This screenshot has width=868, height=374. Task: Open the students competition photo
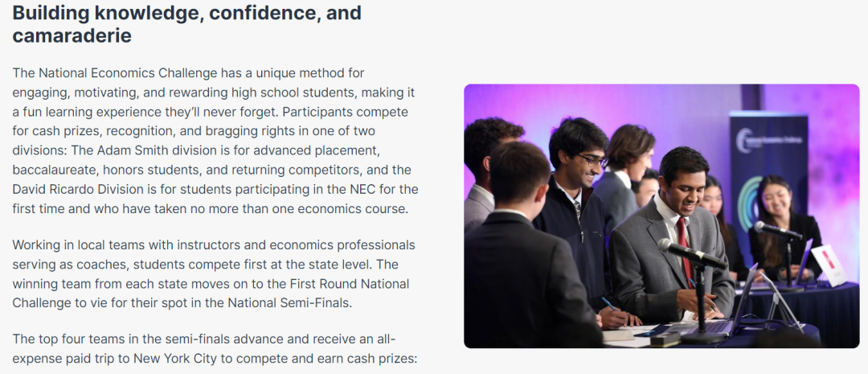(x=661, y=216)
